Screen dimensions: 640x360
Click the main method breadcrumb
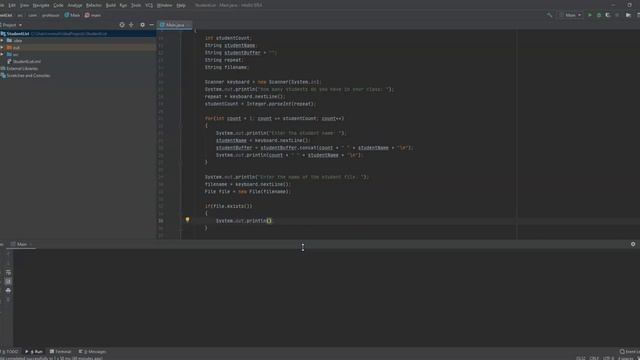(93, 15)
